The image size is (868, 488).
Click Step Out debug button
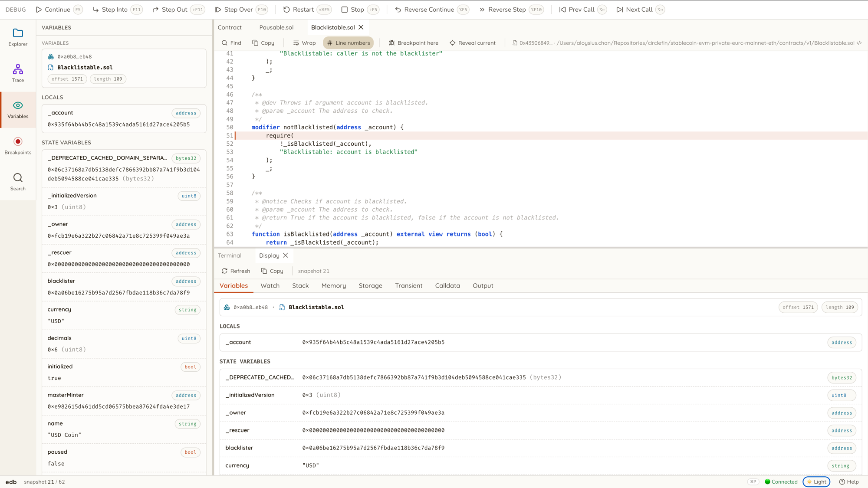coord(178,10)
